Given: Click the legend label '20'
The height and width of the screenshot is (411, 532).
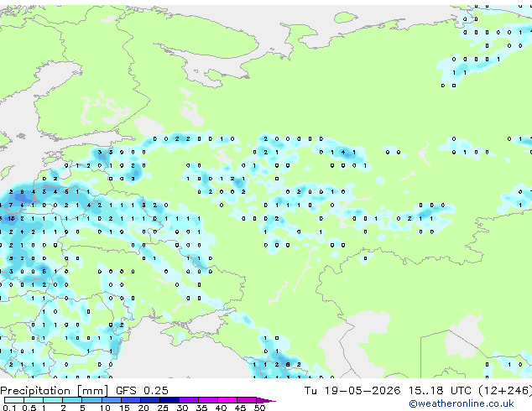Looking at the screenshot, I should pos(143,408).
